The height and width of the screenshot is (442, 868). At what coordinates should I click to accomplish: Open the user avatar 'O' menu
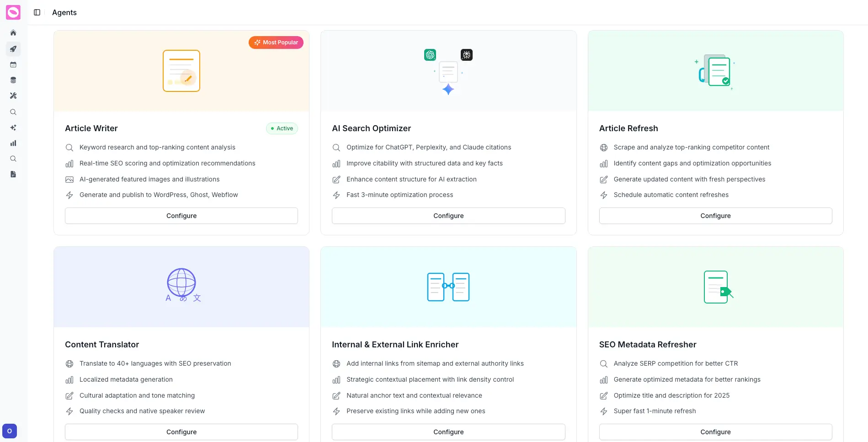[10, 431]
